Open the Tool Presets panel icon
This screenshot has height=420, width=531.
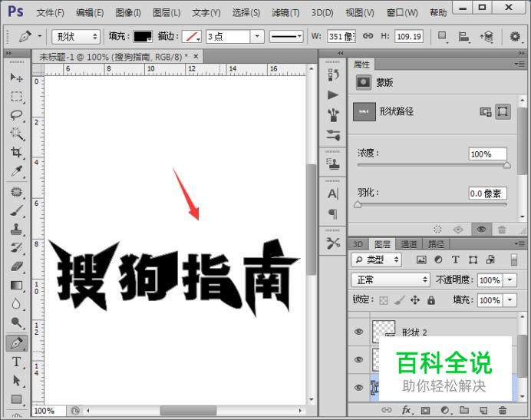333,243
